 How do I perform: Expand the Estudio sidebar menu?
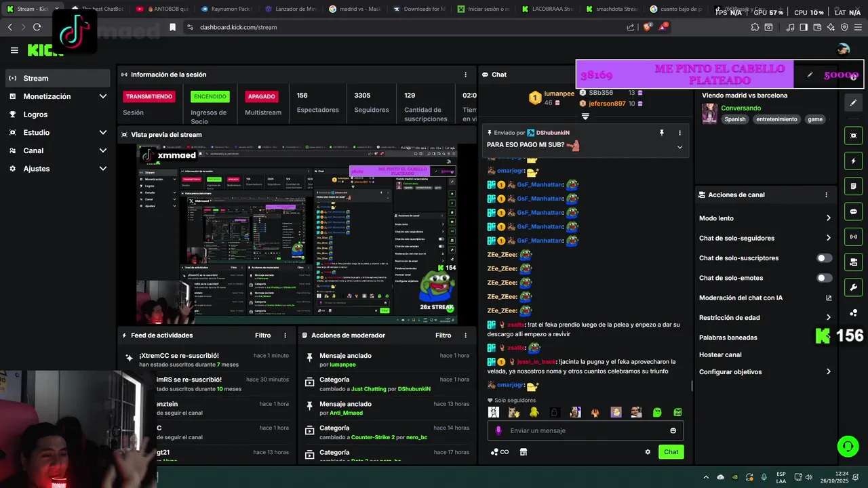(x=58, y=133)
